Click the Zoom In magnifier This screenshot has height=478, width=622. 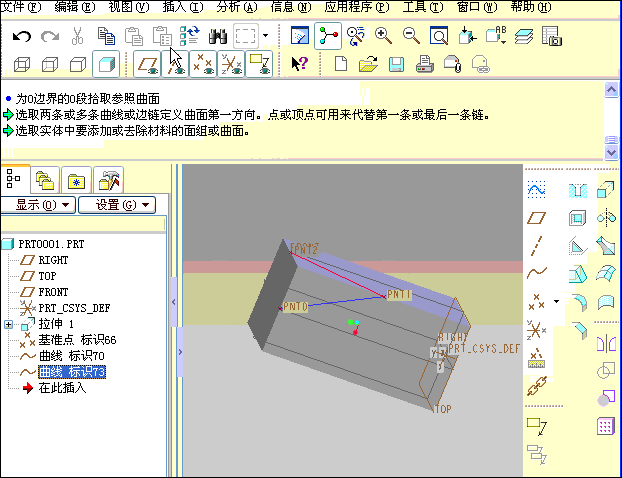tap(383, 36)
